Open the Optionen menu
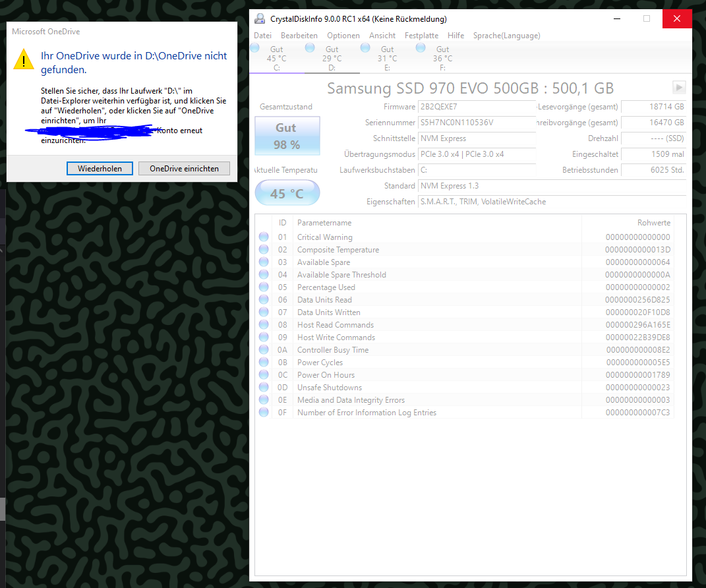The image size is (706, 588). 343,36
